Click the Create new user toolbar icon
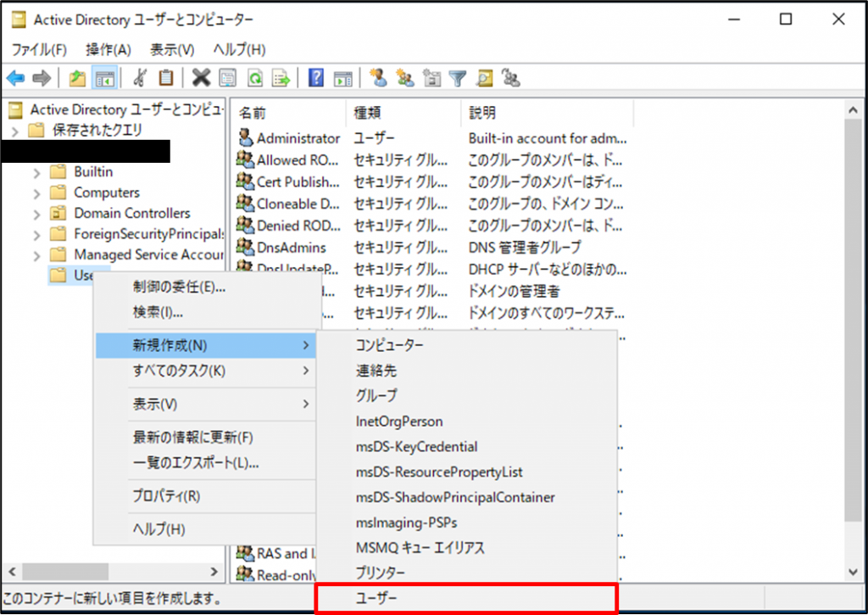This screenshot has height=615, width=868. (379, 77)
